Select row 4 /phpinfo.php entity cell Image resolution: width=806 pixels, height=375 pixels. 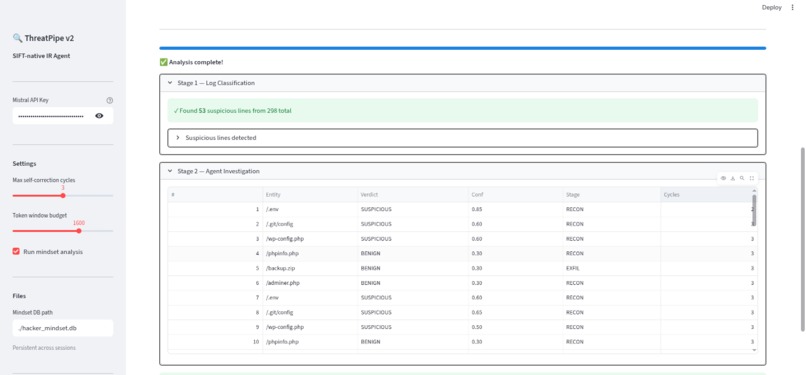(x=310, y=253)
